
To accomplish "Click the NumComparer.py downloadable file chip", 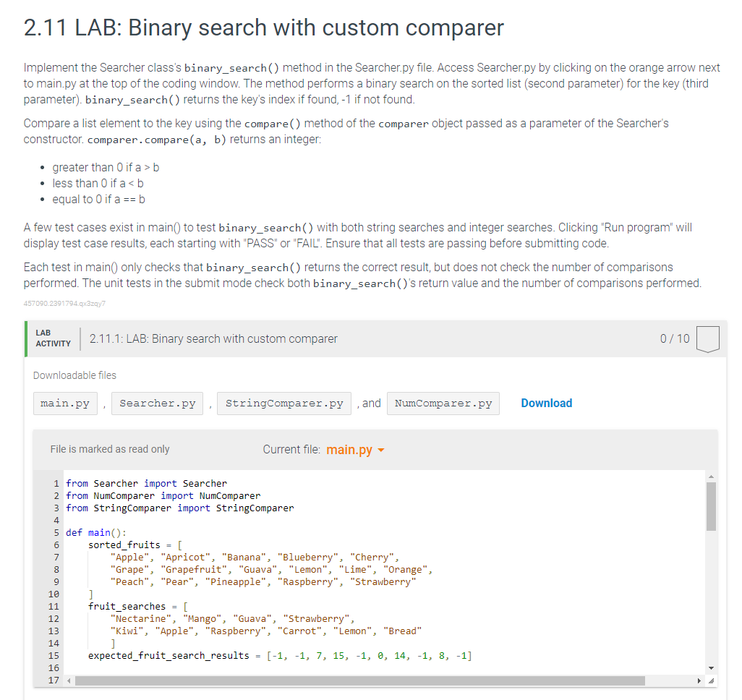I will [x=443, y=404].
